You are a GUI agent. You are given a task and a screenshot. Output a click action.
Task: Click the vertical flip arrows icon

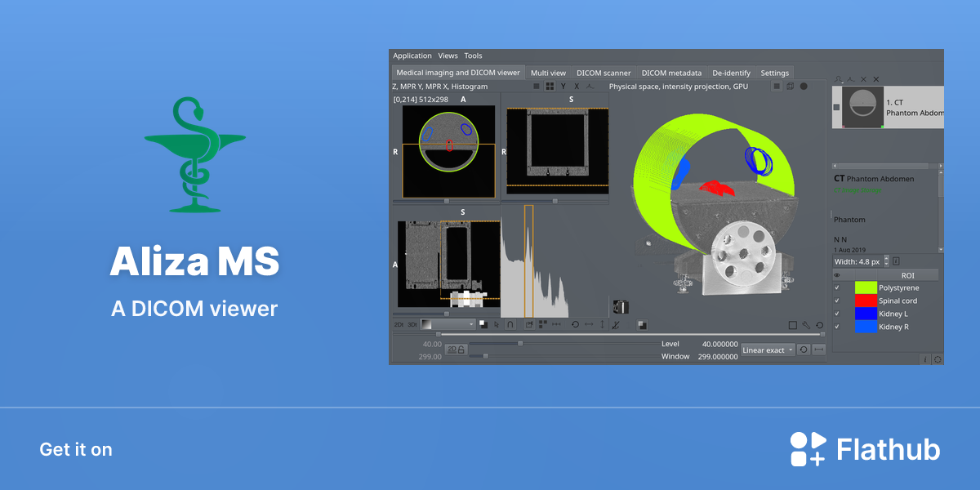point(603,324)
